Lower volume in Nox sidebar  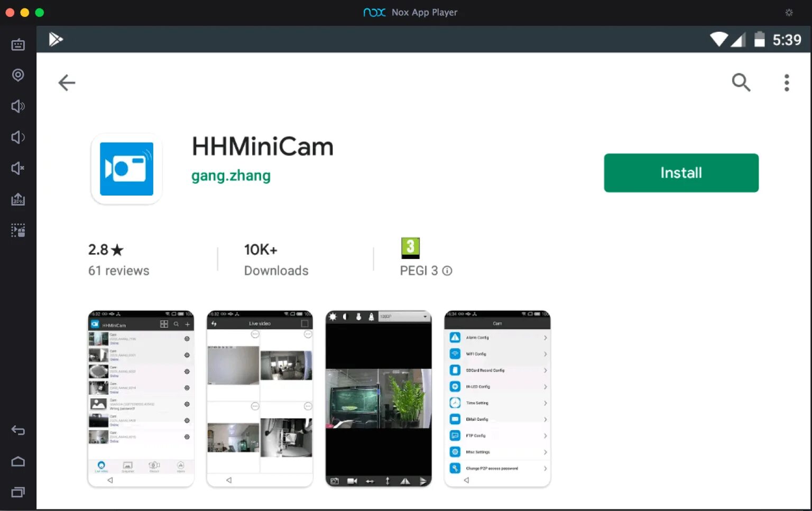click(x=18, y=137)
